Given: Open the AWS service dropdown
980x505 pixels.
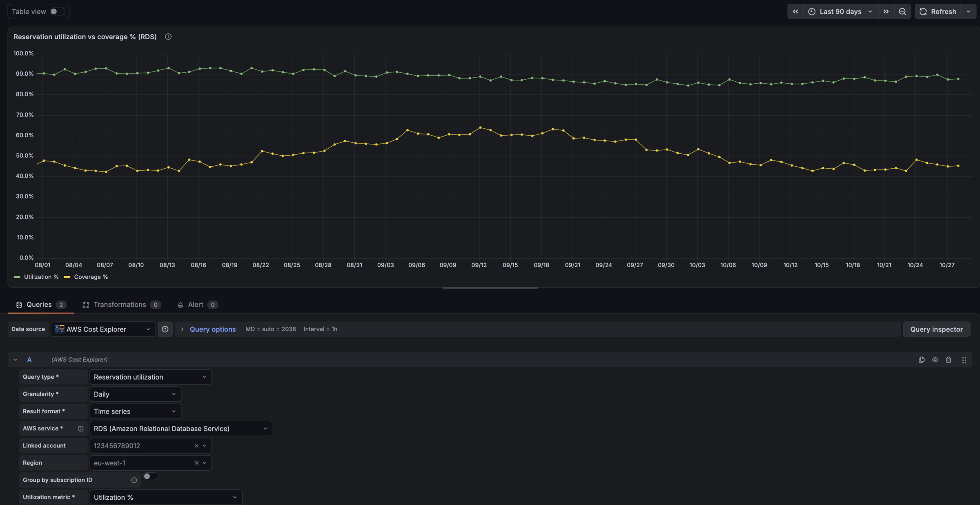Looking at the screenshot, I should point(181,429).
